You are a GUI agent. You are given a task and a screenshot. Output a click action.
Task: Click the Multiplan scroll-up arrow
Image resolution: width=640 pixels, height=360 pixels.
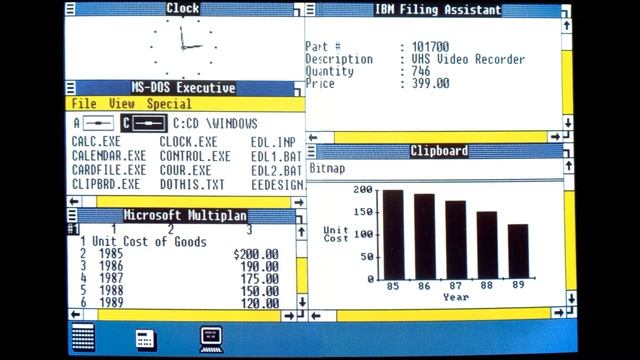(301, 232)
